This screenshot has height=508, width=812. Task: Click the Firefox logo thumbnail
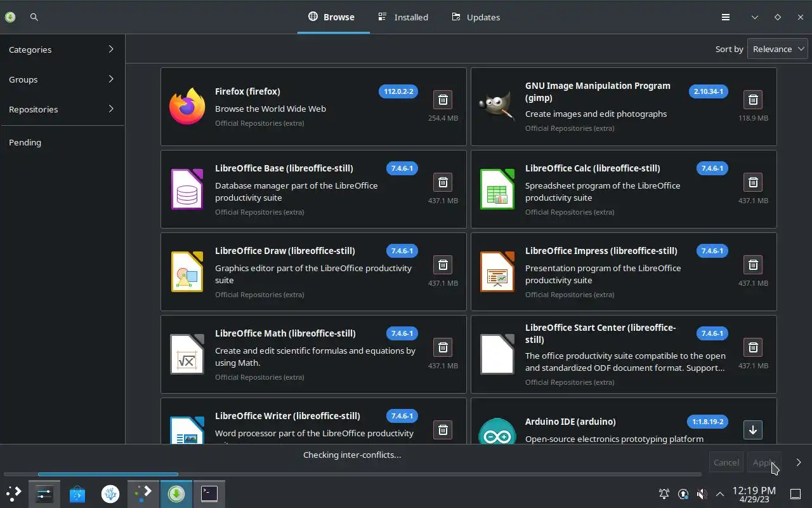(x=187, y=107)
